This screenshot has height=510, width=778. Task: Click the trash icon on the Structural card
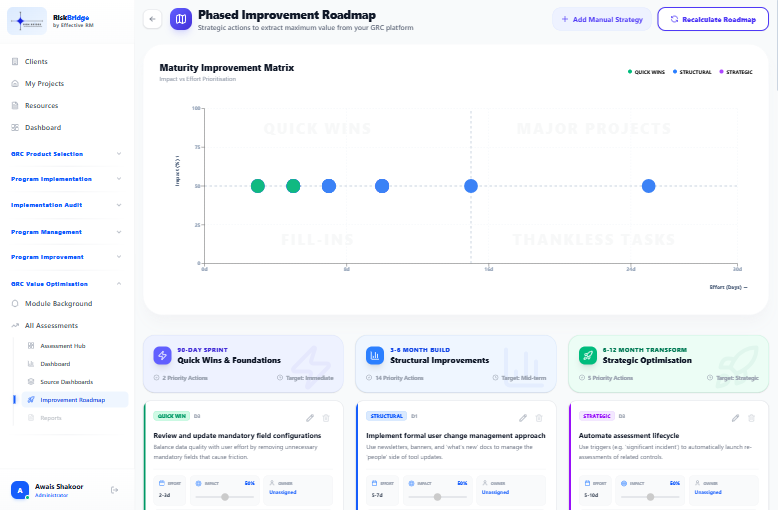539,418
